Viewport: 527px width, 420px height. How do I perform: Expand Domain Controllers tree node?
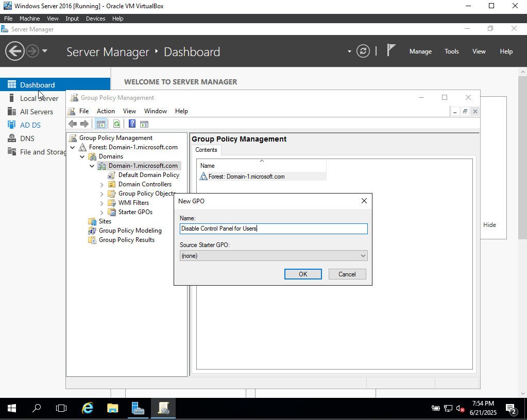click(102, 185)
